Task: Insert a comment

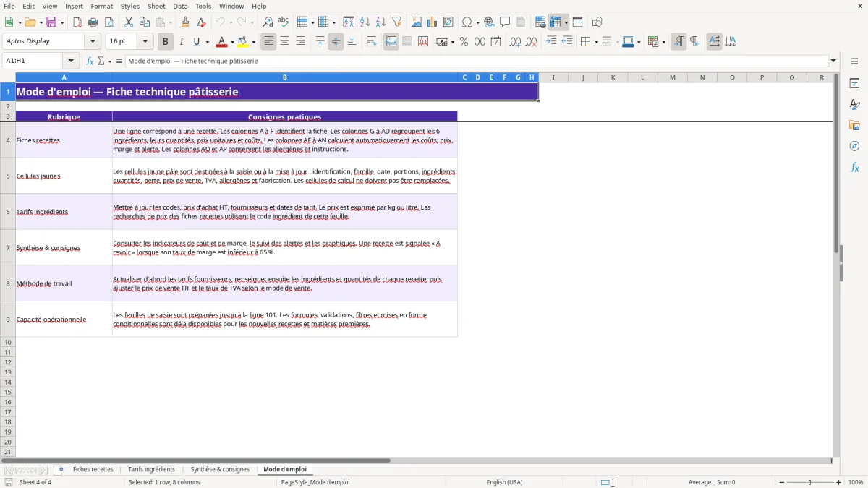Action: click(506, 22)
